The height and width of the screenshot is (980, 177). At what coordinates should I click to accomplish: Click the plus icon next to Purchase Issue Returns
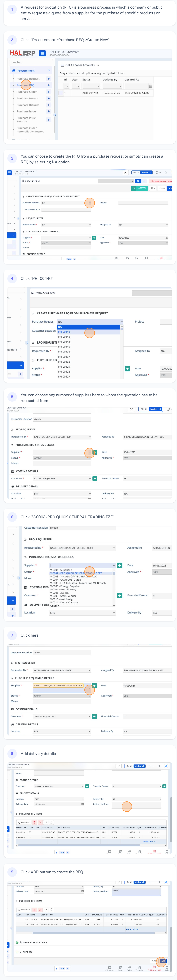(x=49, y=120)
